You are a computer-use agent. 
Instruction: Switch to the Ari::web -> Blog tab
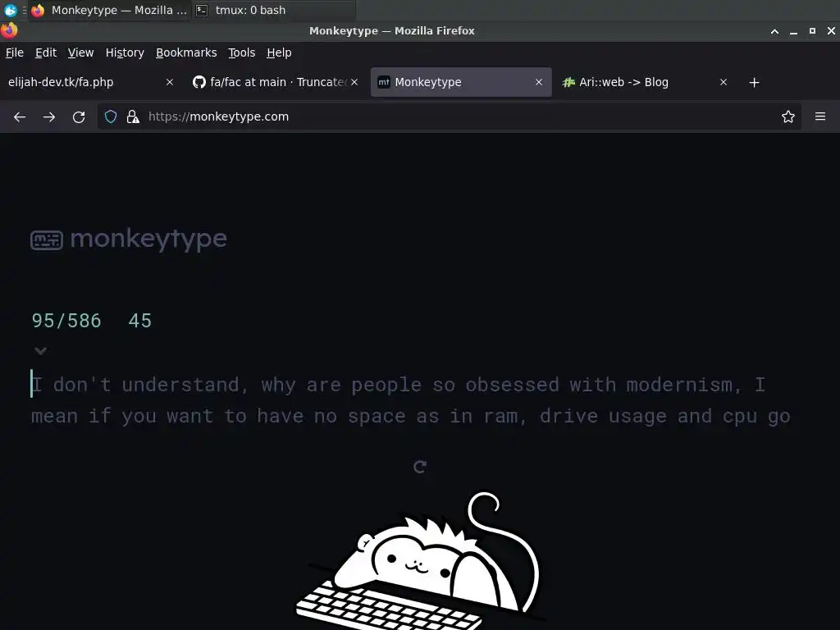[x=645, y=82]
